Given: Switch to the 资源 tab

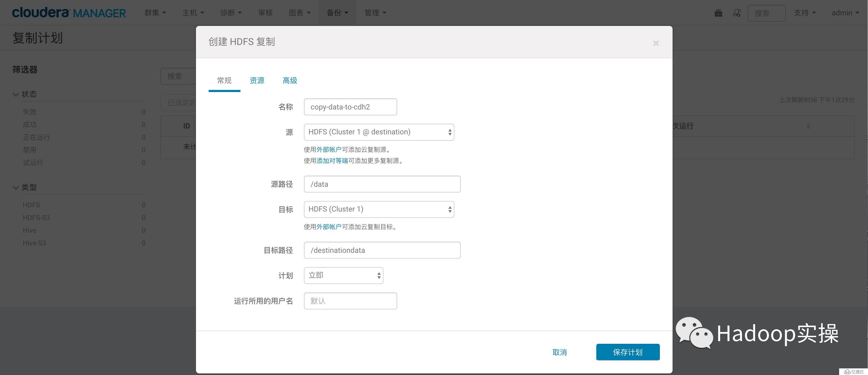Looking at the screenshot, I should [x=257, y=80].
